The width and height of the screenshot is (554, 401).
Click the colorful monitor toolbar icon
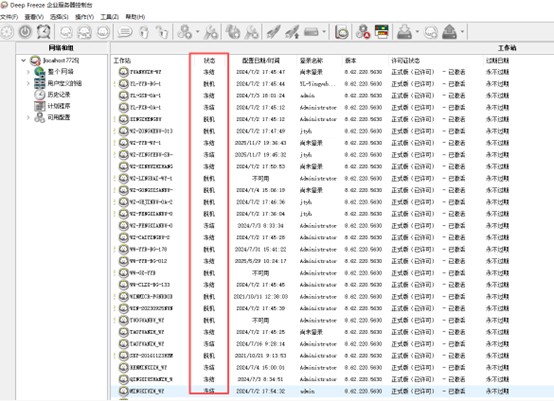[x=382, y=32]
